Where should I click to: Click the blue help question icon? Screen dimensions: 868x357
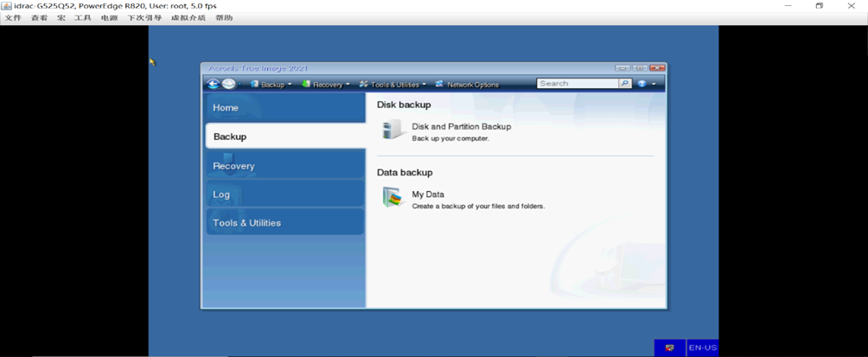point(641,84)
